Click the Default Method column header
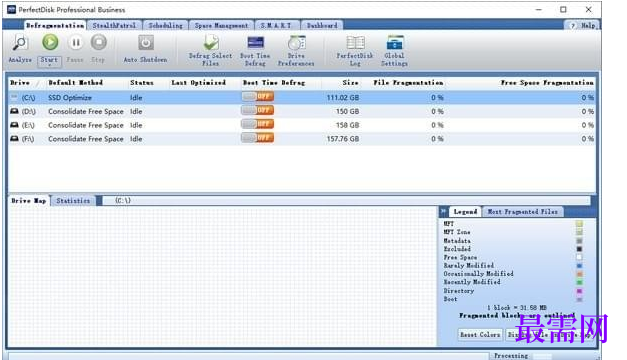 pyautogui.click(x=76, y=82)
